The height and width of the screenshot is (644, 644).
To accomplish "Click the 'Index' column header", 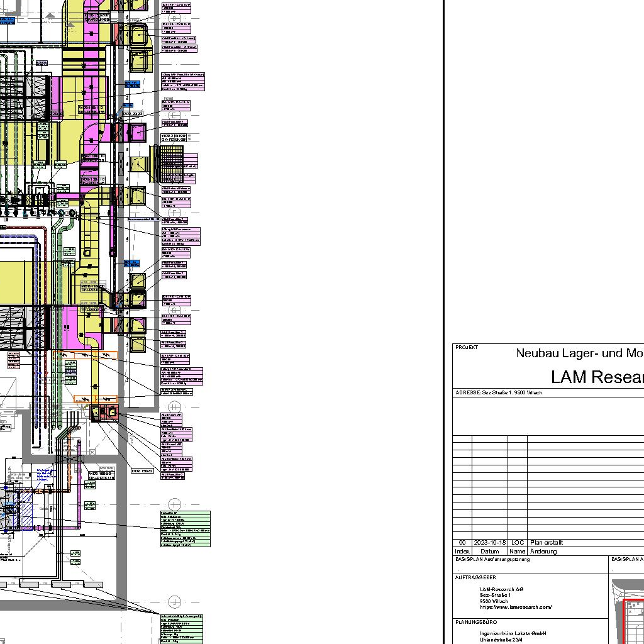I will pos(462,551).
